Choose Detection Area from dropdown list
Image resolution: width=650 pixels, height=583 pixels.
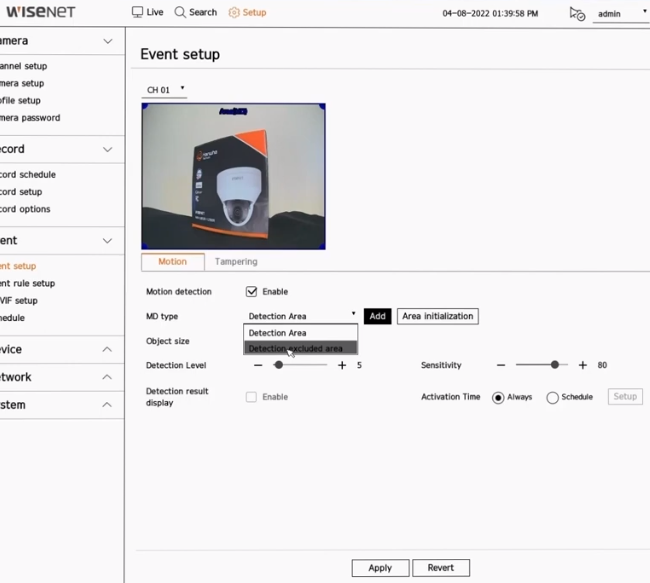pos(301,333)
